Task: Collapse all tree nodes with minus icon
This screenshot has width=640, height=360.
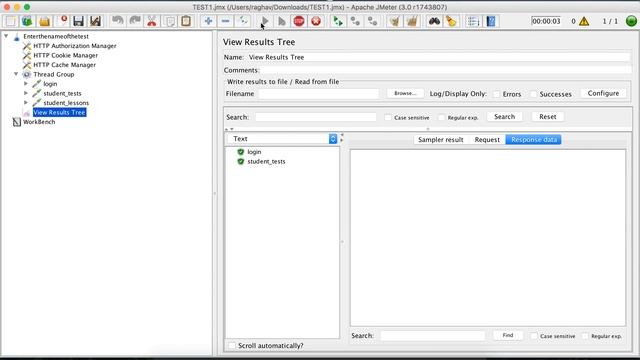Action: (x=225, y=21)
